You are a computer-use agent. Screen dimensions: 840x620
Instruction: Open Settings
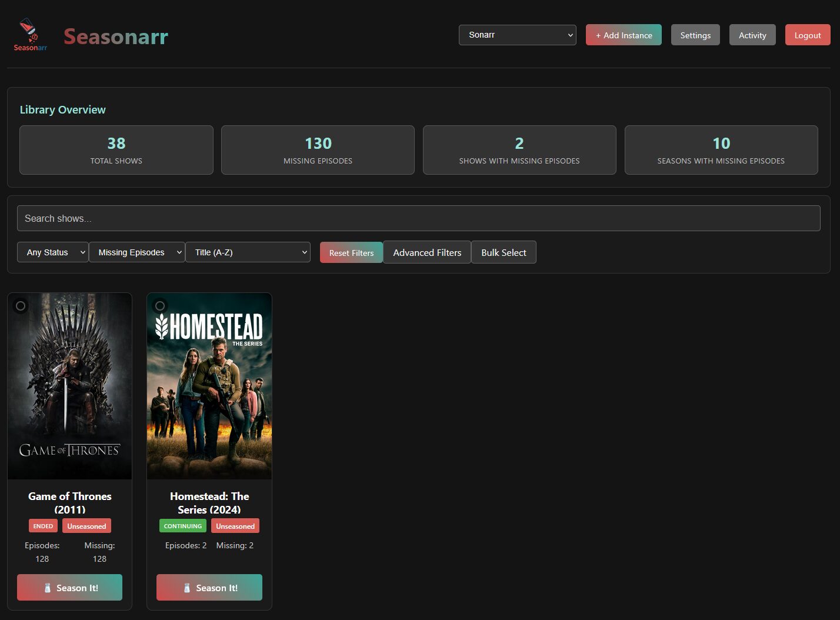(x=695, y=35)
